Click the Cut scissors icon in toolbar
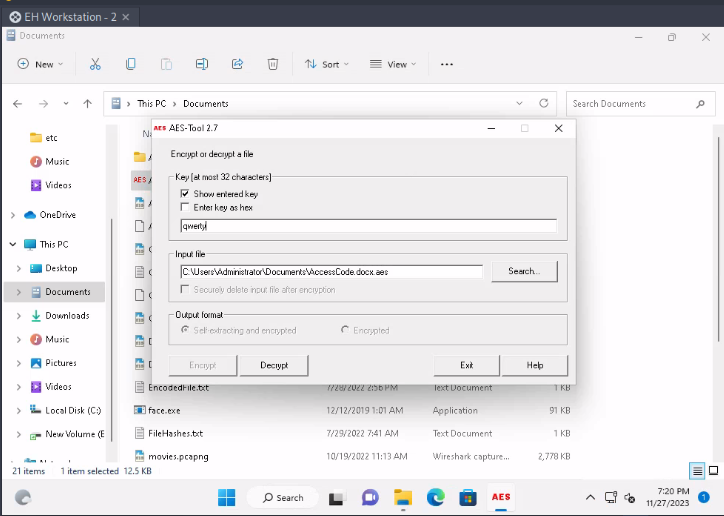Image resolution: width=724 pixels, height=516 pixels. click(95, 64)
